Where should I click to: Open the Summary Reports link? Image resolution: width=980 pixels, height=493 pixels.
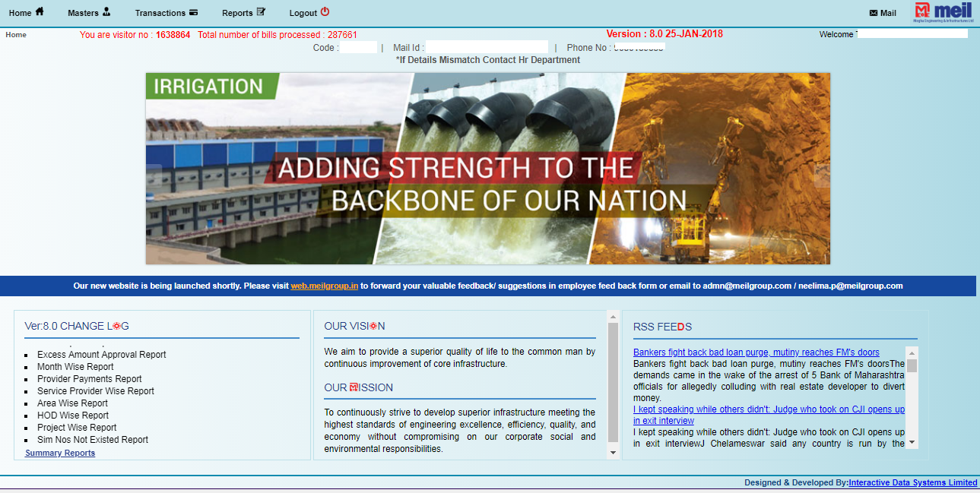click(59, 452)
